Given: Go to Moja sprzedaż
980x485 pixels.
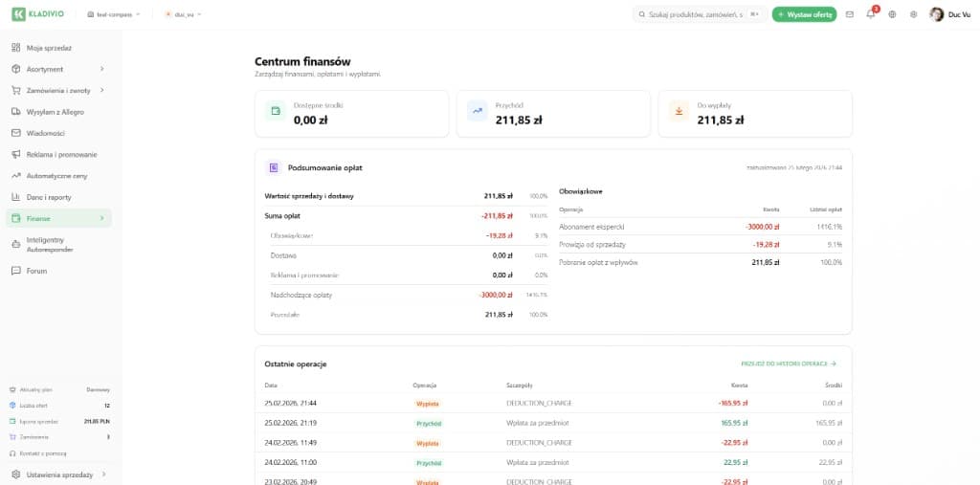Looking at the screenshot, I should [48, 48].
